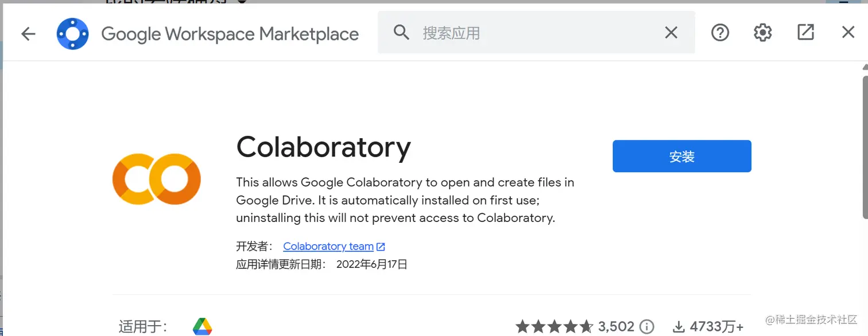Close the Marketplace dialog
Screen dimensions: 868x336
point(848,33)
